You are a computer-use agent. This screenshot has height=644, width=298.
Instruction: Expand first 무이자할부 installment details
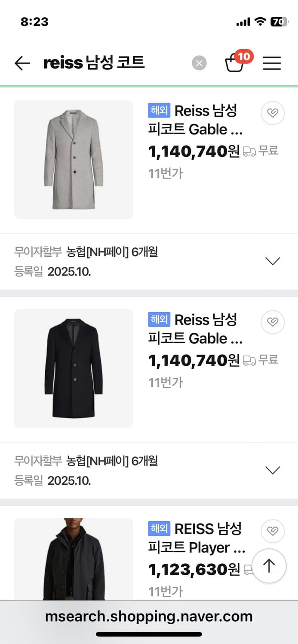click(x=273, y=261)
